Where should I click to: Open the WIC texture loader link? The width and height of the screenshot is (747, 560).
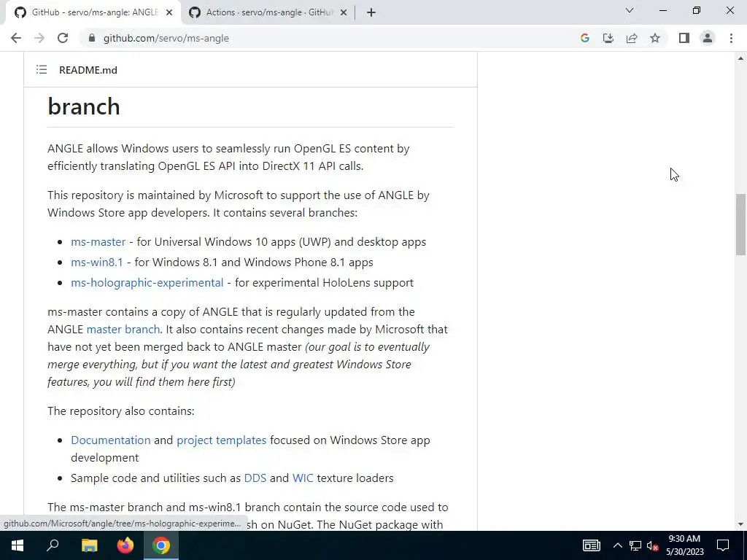coord(303,478)
